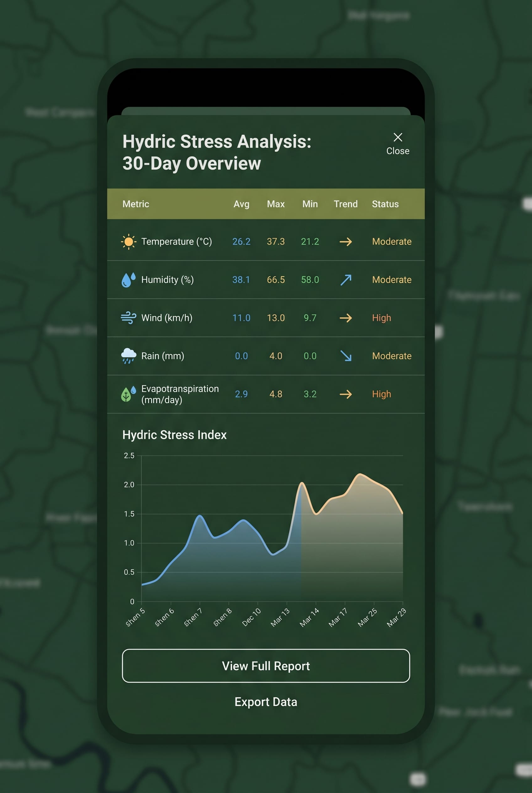Click the Max column header
Viewport: 532px width, 793px height.
click(x=275, y=204)
